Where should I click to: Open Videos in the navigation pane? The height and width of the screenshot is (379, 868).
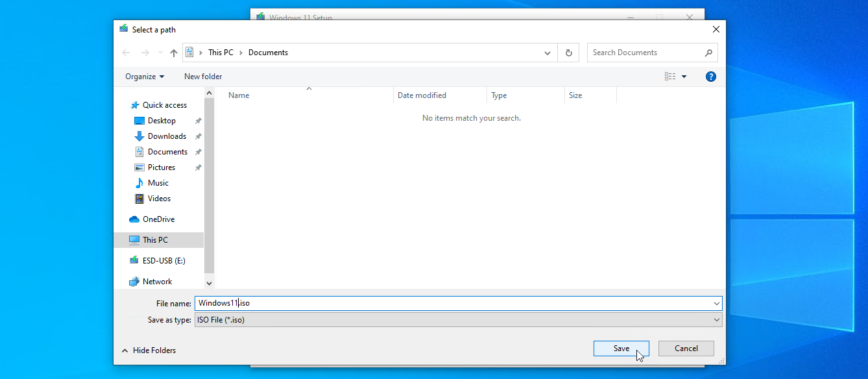pyautogui.click(x=159, y=199)
